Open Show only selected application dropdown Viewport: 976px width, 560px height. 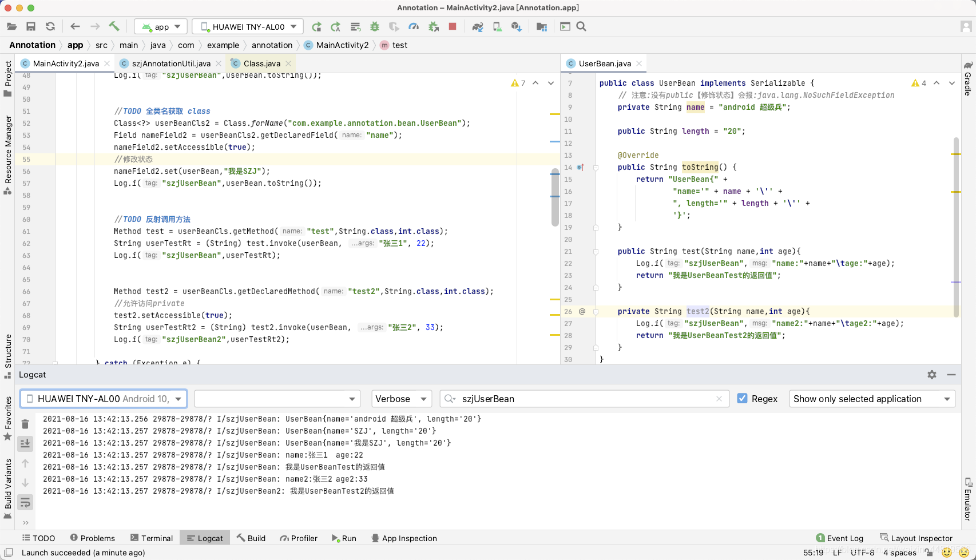click(872, 399)
